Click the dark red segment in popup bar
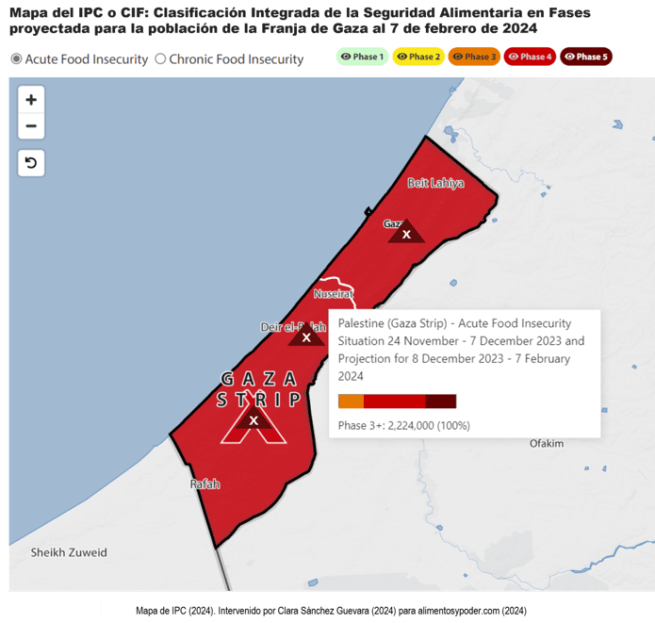This screenshot has width=655, height=623. coord(440,401)
